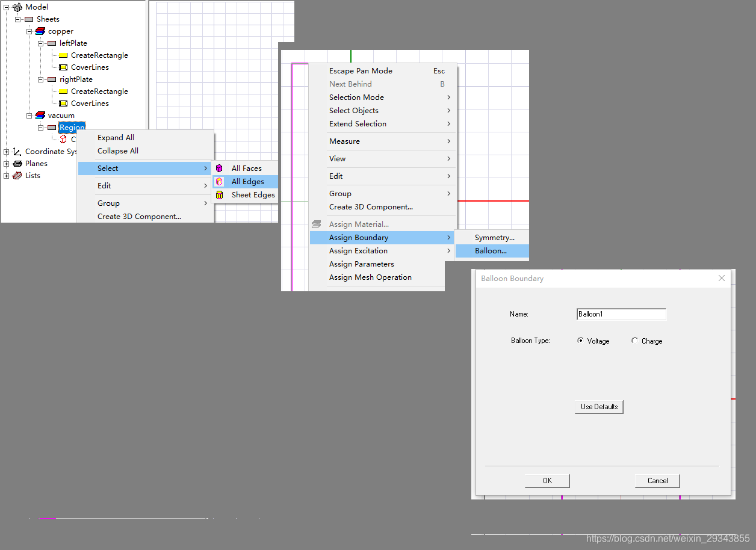Collapse the leftPlate node
756x550 pixels.
point(41,43)
